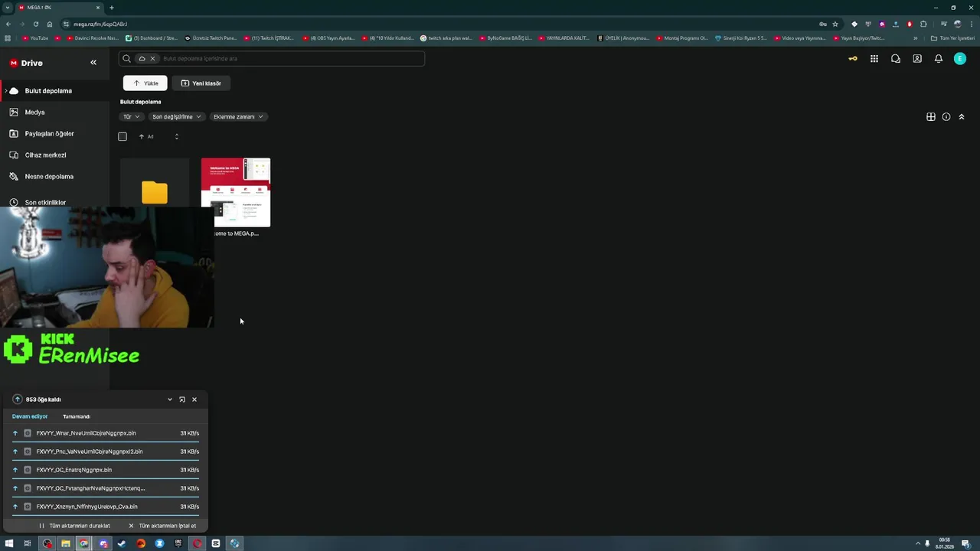Collapse the header with double chevron icon
The image size is (980, 551).
click(962, 117)
